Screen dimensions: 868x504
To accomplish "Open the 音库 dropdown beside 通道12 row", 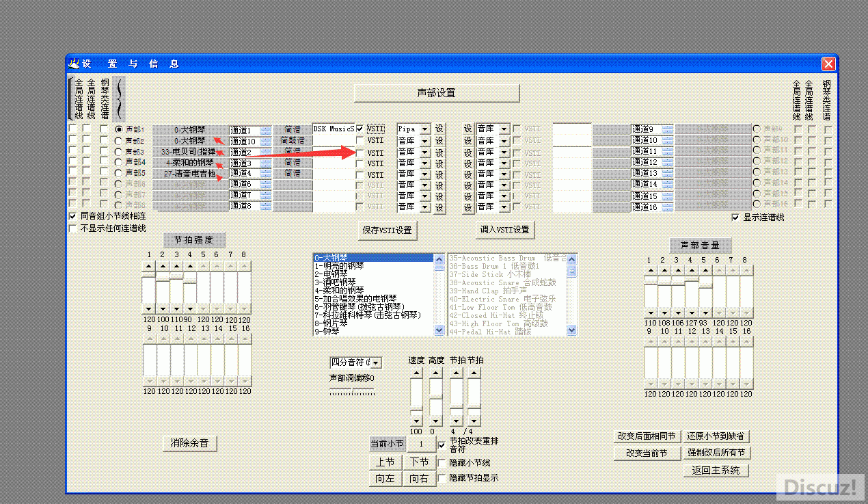I will point(504,163).
